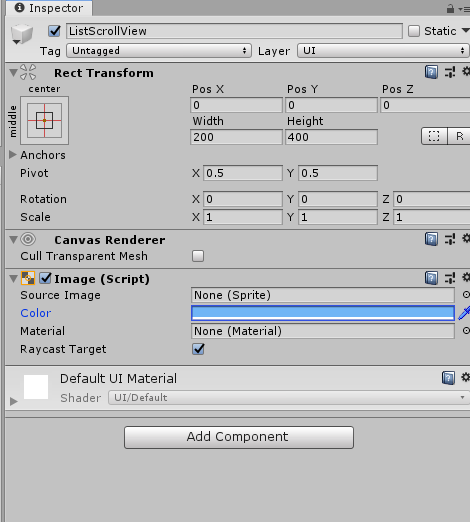Select the Inspector tab
470x522 pixels.
pos(49,8)
